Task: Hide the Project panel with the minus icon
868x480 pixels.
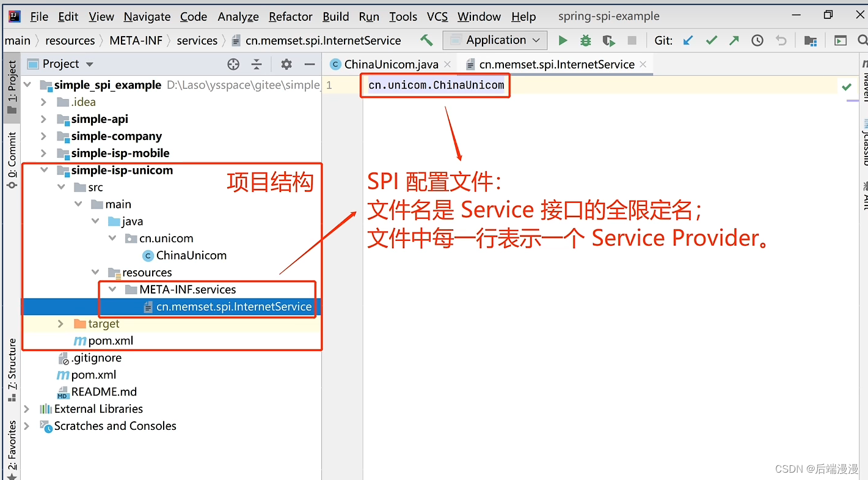Action: (x=310, y=64)
